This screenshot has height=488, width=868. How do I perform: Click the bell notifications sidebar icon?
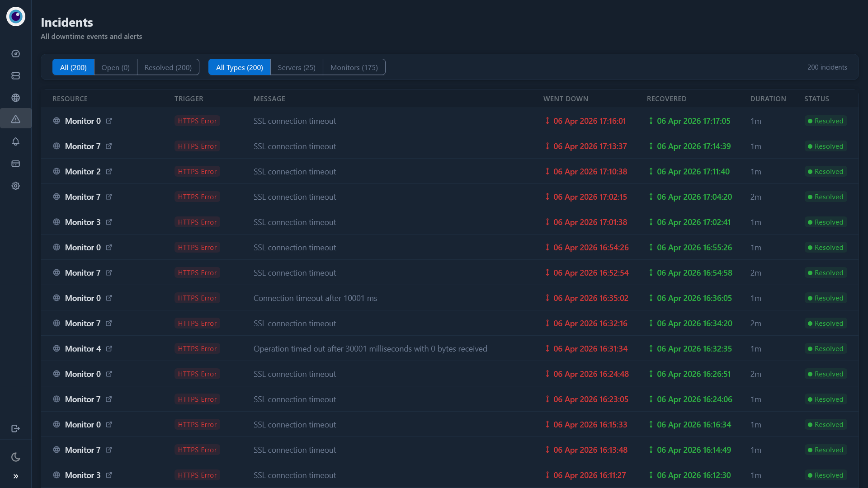(15, 142)
